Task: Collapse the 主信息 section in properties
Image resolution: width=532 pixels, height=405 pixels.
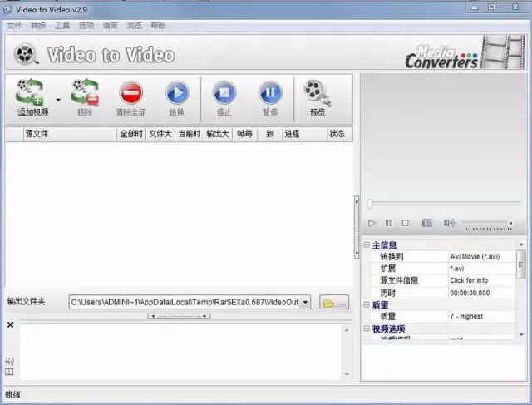Action: (x=367, y=245)
